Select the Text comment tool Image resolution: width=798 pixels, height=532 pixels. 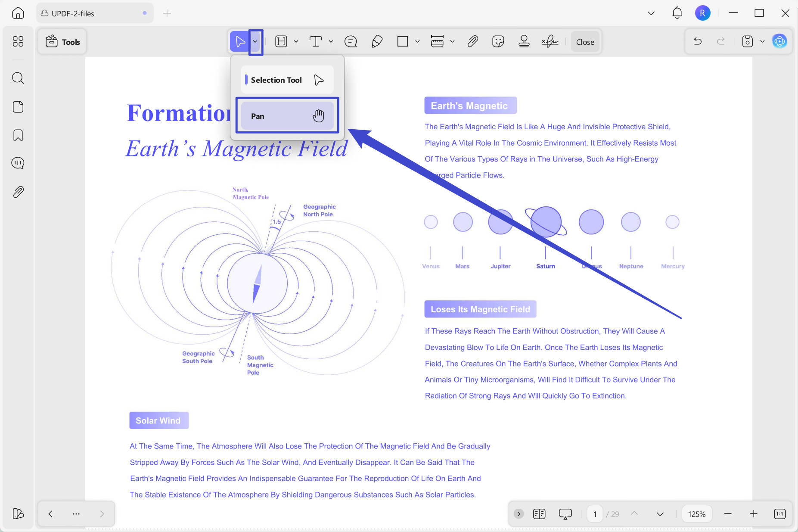tap(316, 42)
